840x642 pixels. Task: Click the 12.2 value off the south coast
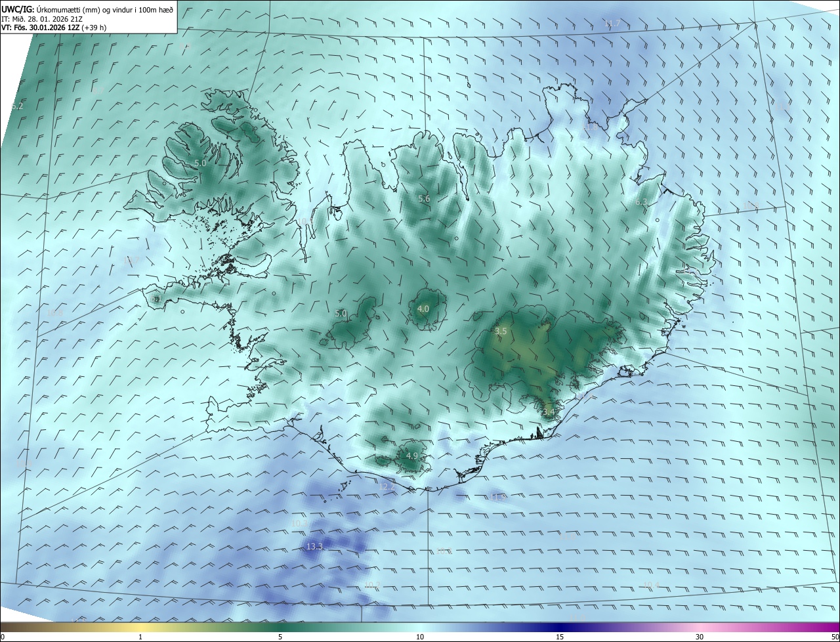(x=388, y=486)
